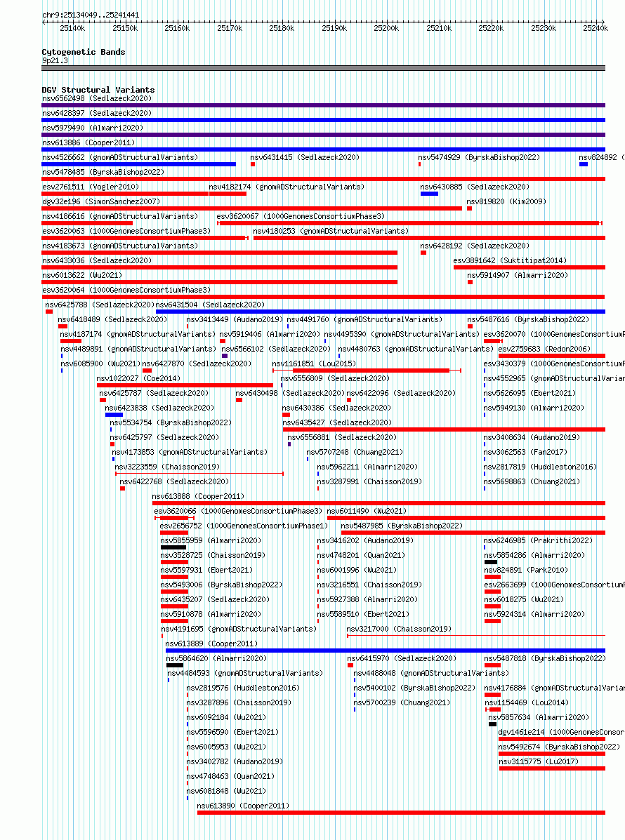
Task: Select esv3620064 (1000GenomesConsortiumPhase3) label
Action: pos(126,291)
